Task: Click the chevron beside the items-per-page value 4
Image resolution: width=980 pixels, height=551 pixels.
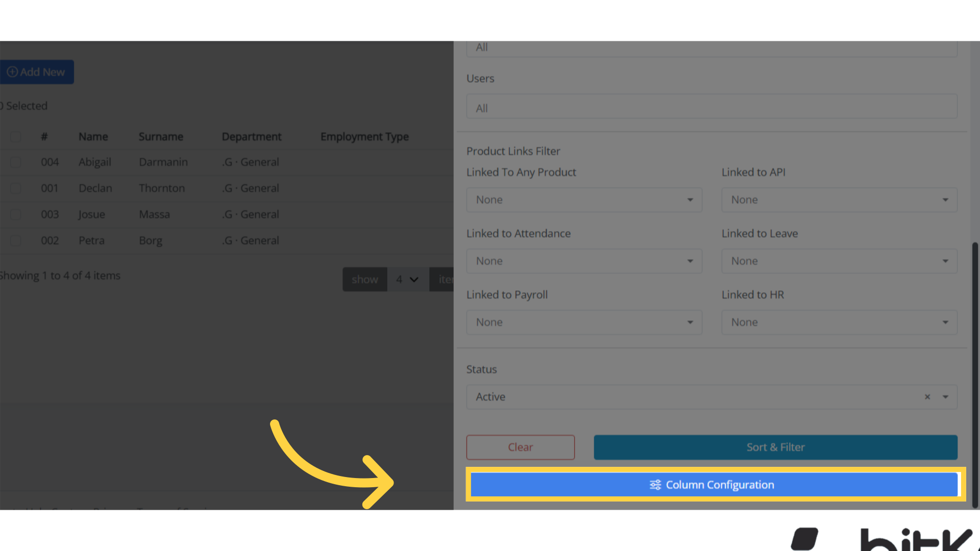Action: [414, 279]
